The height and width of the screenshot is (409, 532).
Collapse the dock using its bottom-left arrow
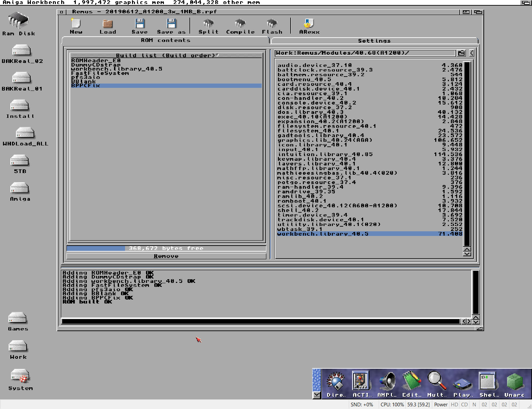317,395
